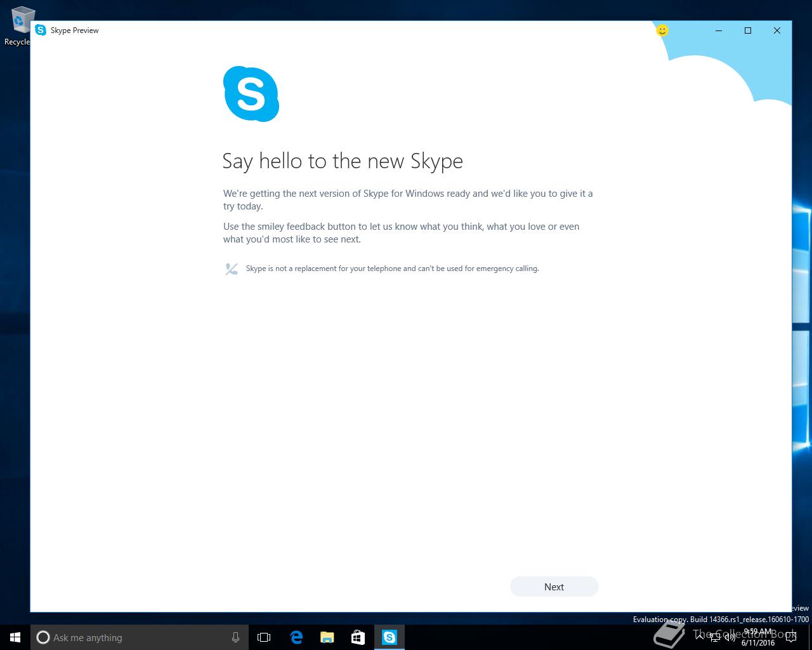The width and height of the screenshot is (812, 650).
Task: Open File Explorer from taskbar
Action: 327,637
